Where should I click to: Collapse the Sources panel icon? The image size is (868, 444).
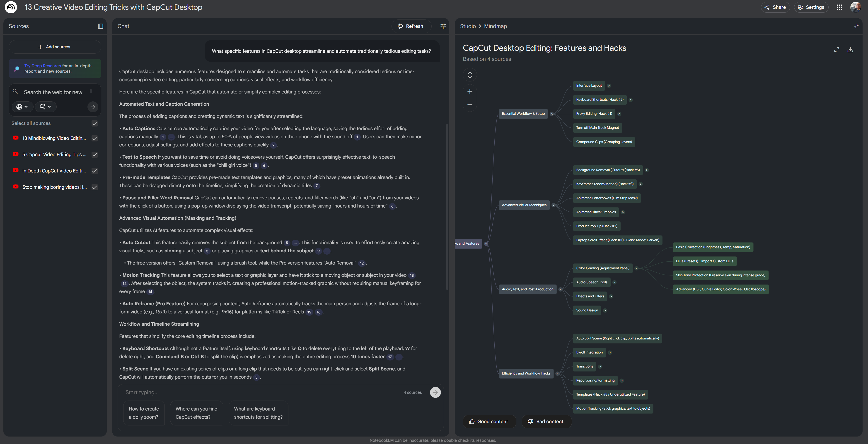click(100, 26)
